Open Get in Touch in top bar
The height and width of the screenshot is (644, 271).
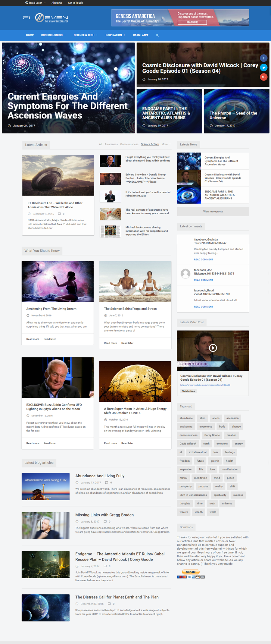[75, 3]
